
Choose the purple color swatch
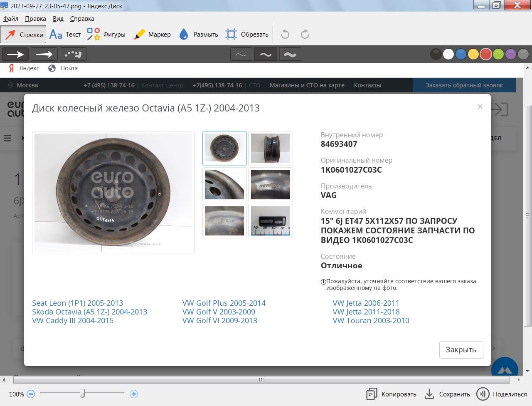(511, 54)
